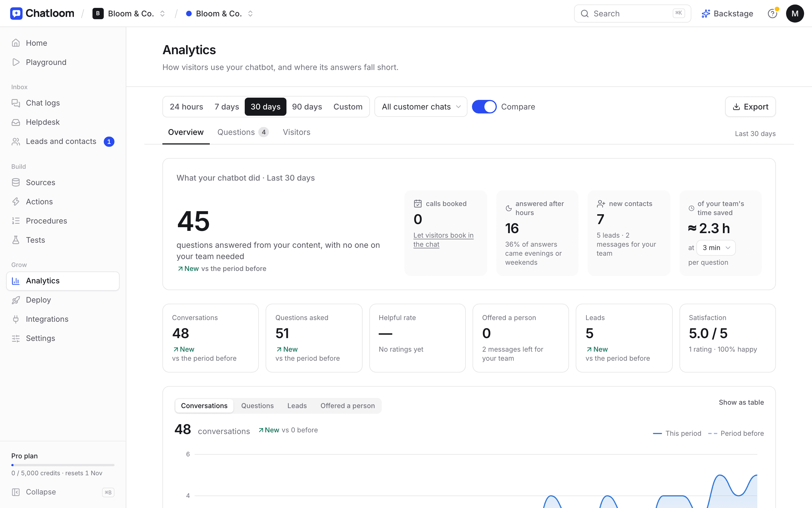Screen dimensions: 812x508
Task: Select the 90 days range
Action: [x=307, y=107]
